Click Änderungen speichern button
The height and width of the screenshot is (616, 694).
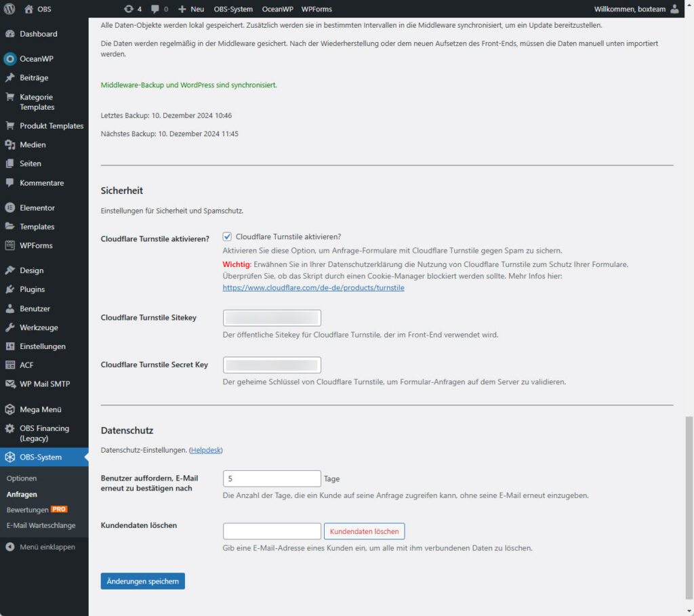(142, 581)
